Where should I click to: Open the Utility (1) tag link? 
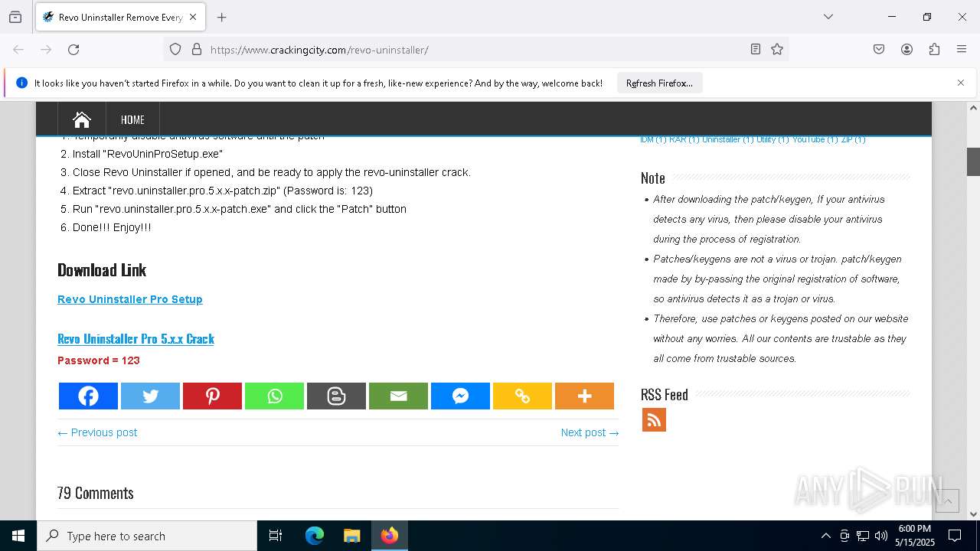pos(773,139)
